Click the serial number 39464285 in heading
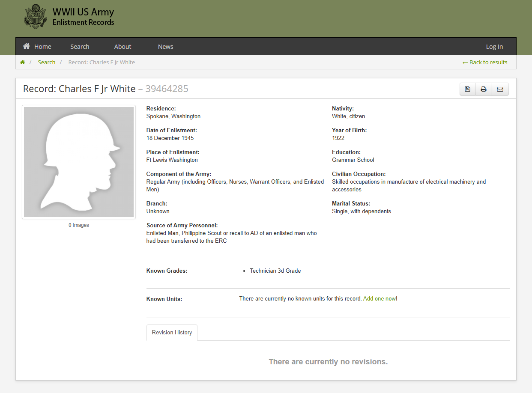532x393 pixels. [167, 89]
